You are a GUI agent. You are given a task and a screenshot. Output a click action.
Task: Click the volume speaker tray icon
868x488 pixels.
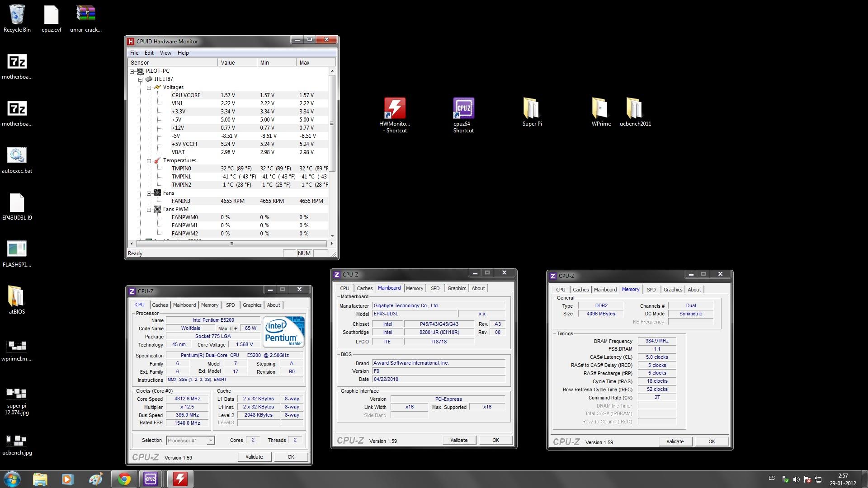(x=796, y=479)
